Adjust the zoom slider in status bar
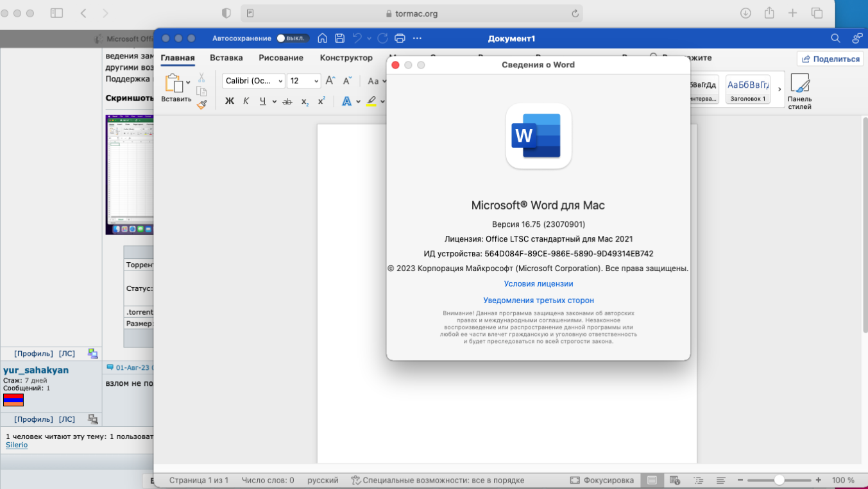 tap(779, 480)
